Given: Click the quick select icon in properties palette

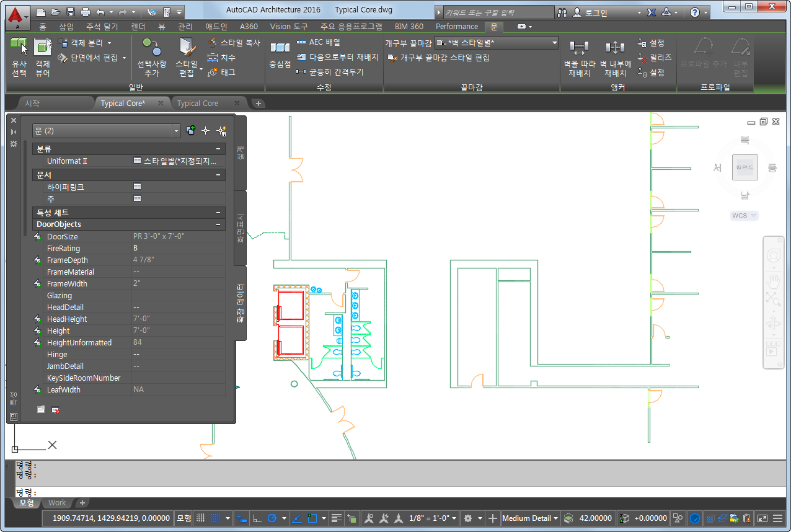Looking at the screenshot, I should (221, 131).
